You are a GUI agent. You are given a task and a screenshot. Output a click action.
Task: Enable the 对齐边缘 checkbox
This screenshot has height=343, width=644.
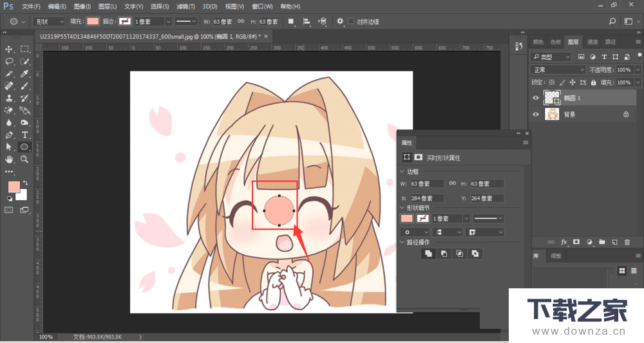click(x=351, y=21)
